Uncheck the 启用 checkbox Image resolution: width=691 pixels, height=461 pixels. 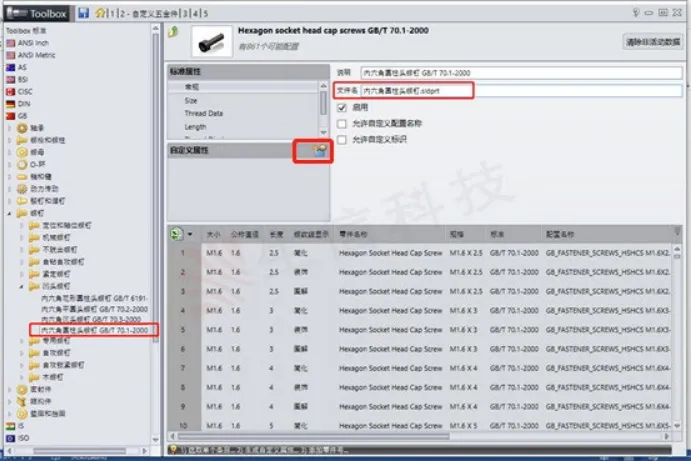pos(342,107)
